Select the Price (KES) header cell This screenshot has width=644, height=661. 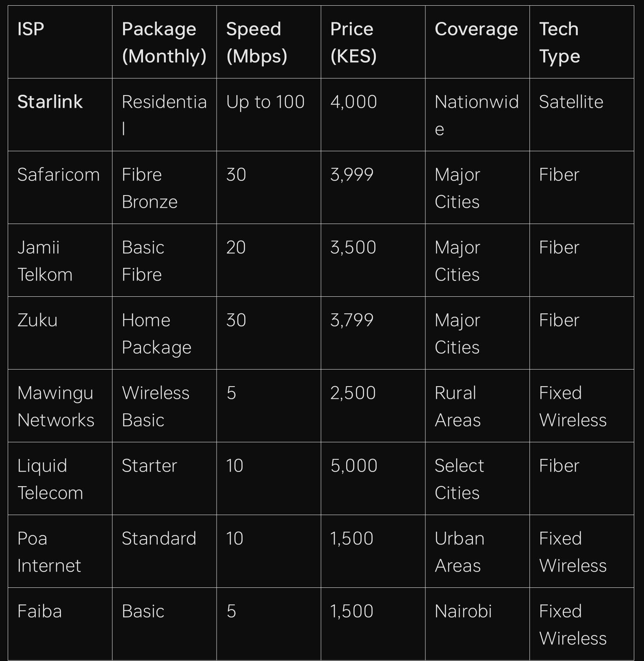(x=353, y=42)
